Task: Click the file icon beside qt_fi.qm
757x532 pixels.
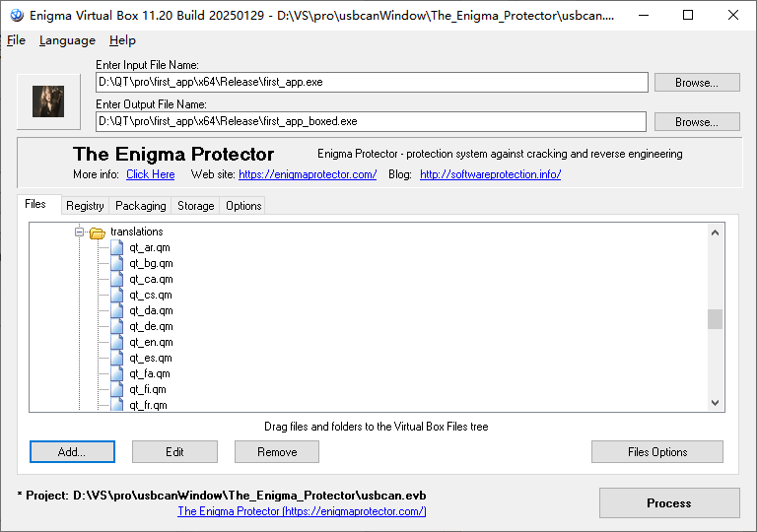Action: coord(117,389)
